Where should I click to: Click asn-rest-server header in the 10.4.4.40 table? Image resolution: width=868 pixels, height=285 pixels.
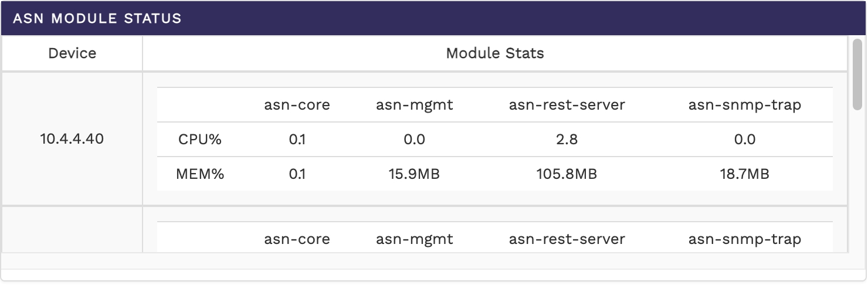pyautogui.click(x=567, y=105)
